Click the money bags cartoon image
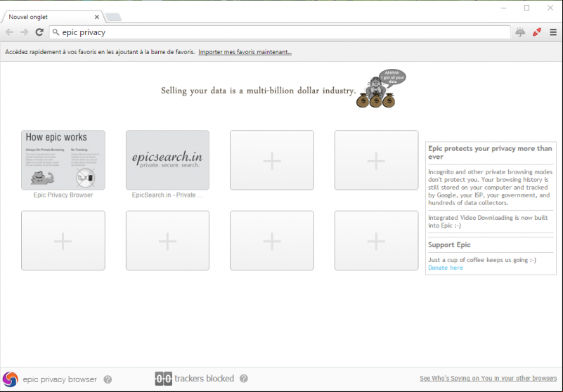The width and height of the screenshot is (563, 392). click(380, 89)
